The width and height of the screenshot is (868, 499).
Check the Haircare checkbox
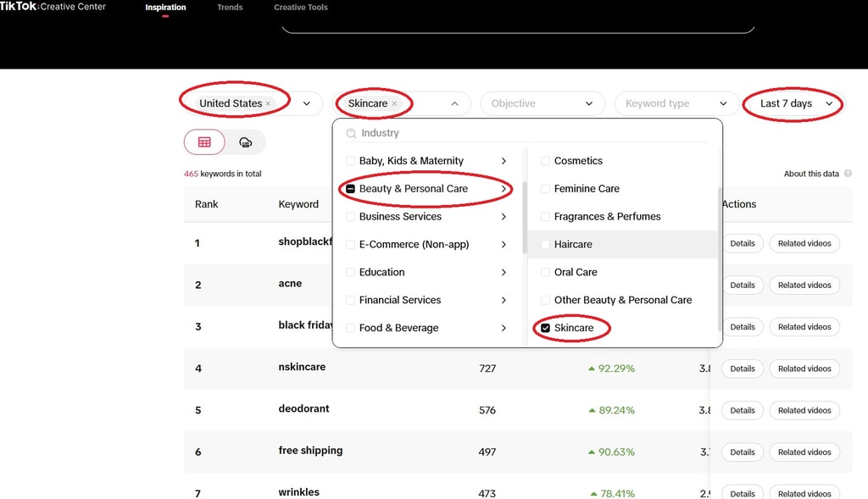545,245
